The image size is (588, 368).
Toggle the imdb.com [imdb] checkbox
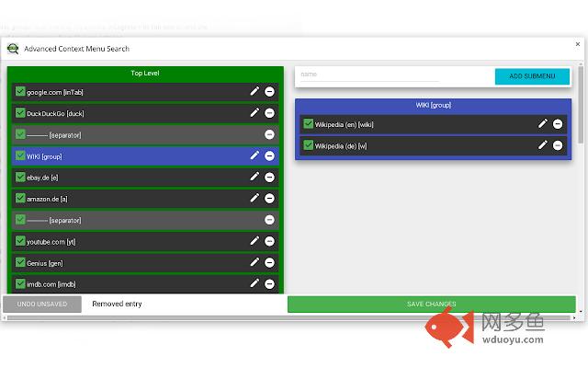tap(20, 283)
